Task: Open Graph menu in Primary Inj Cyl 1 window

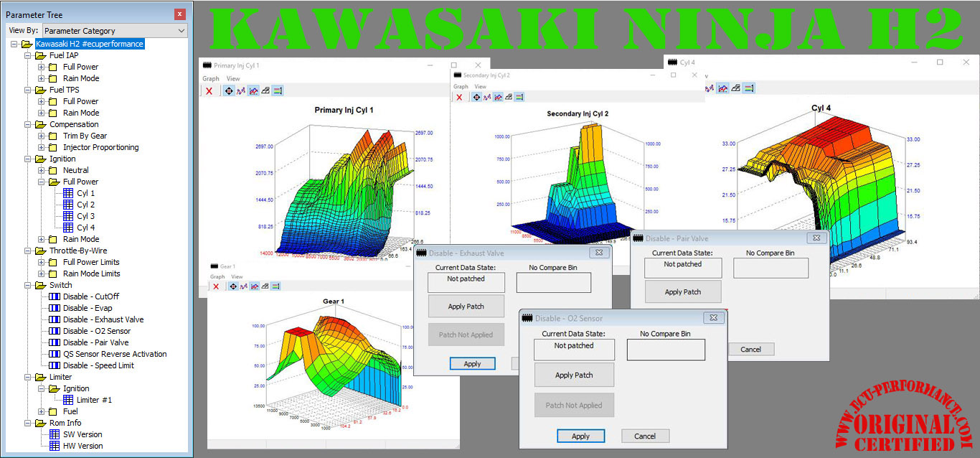Action: click(x=211, y=78)
